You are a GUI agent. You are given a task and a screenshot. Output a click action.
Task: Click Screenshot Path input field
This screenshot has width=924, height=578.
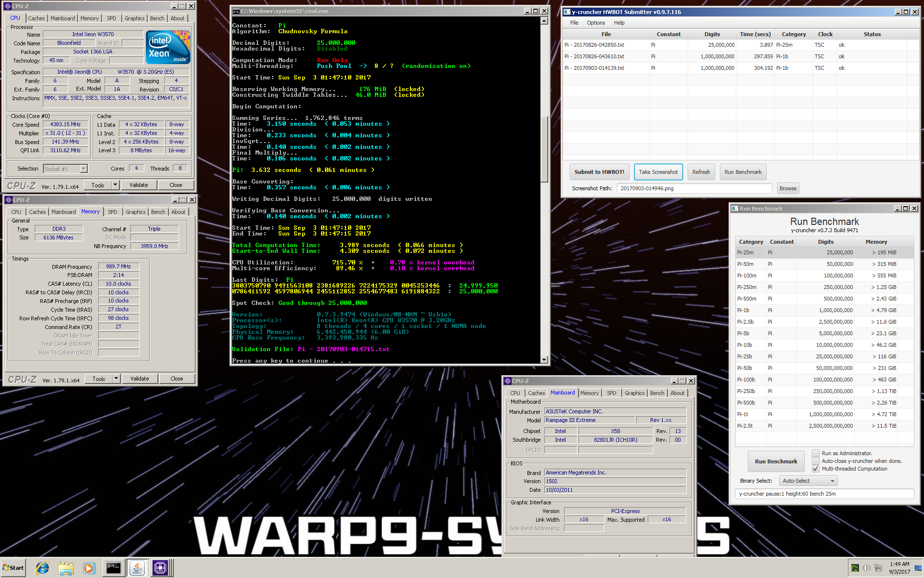[x=694, y=188]
